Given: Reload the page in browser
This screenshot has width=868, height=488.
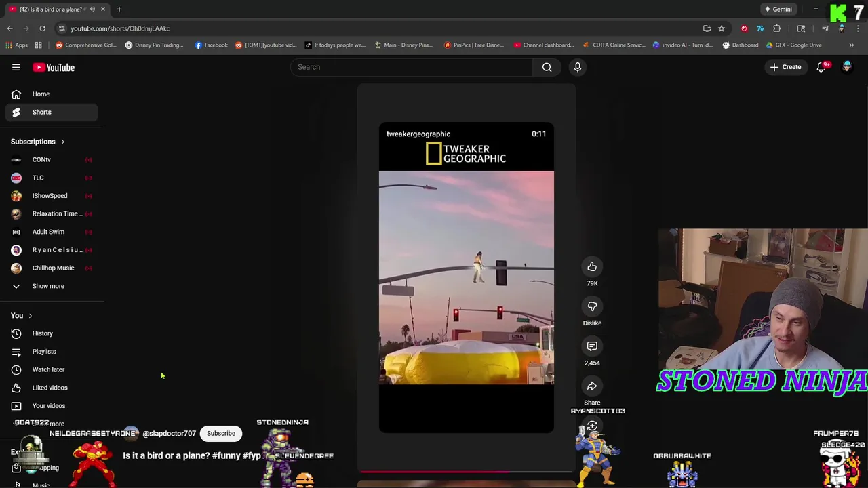Looking at the screenshot, I should coord(42,28).
